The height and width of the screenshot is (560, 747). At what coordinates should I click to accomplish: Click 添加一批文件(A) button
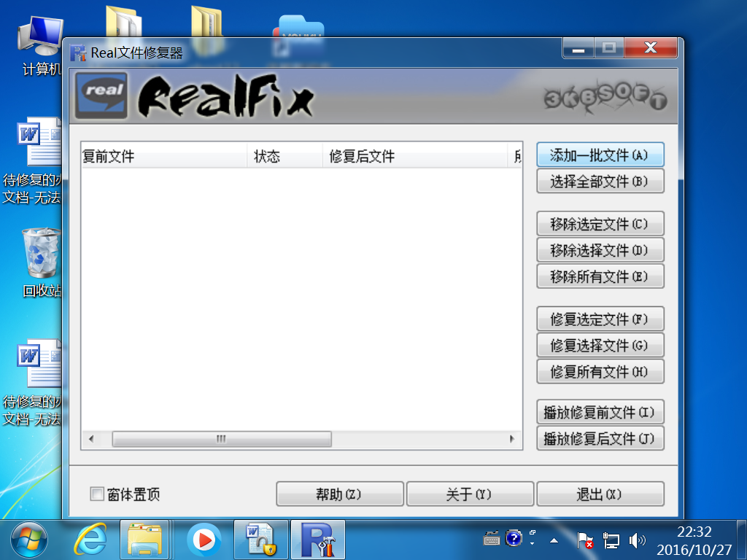[x=600, y=155]
